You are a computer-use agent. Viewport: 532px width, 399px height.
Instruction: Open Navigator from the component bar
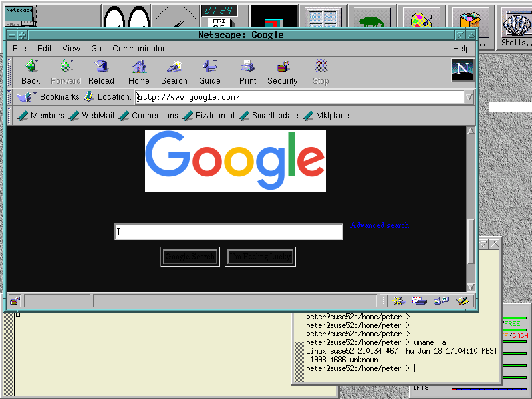point(398,301)
